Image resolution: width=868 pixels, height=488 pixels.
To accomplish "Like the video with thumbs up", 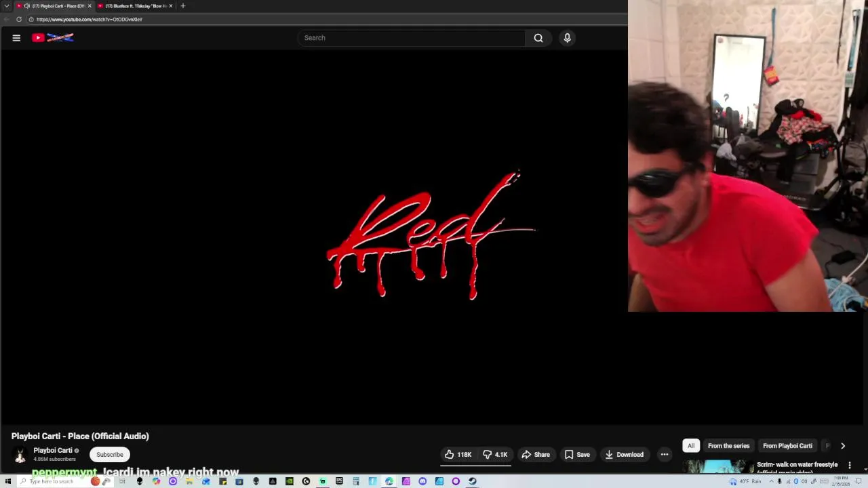I will pyautogui.click(x=458, y=455).
